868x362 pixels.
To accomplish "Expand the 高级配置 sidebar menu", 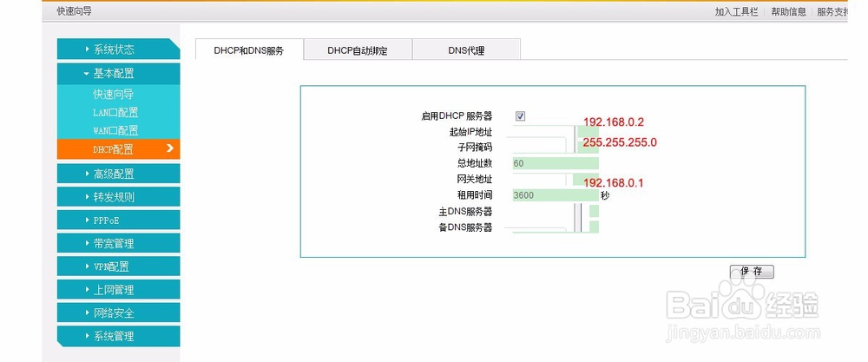I will click(x=118, y=174).
